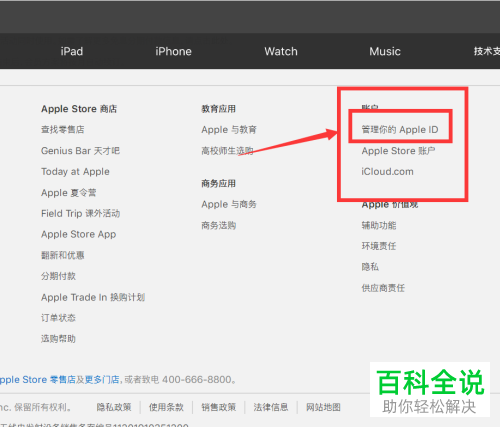Go to Today at Apple

point(75,172)
